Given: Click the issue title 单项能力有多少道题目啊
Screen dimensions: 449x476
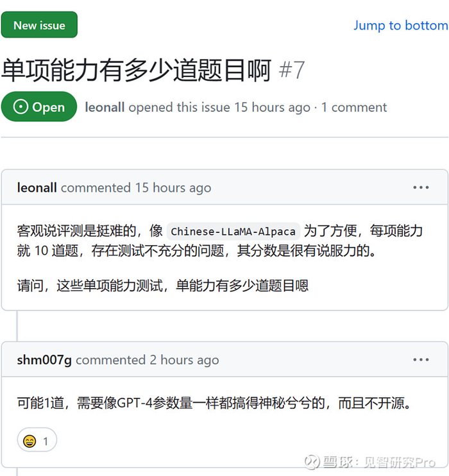Looking at the screenshot, I should tap(137, 70).
